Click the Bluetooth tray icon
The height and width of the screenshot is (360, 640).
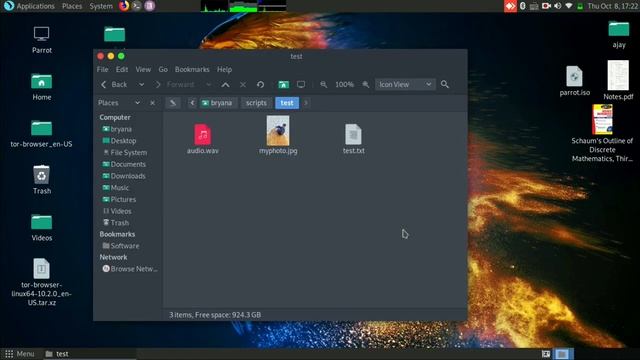522,6
